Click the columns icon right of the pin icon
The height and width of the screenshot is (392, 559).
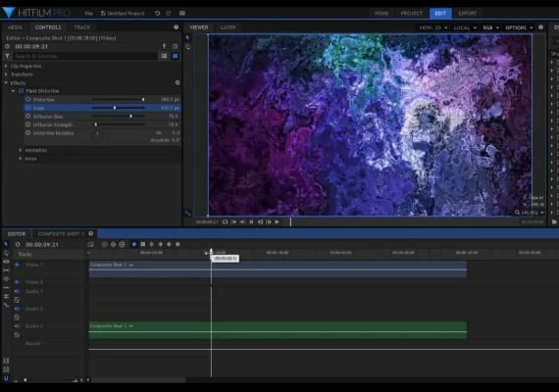click(175, 46)
